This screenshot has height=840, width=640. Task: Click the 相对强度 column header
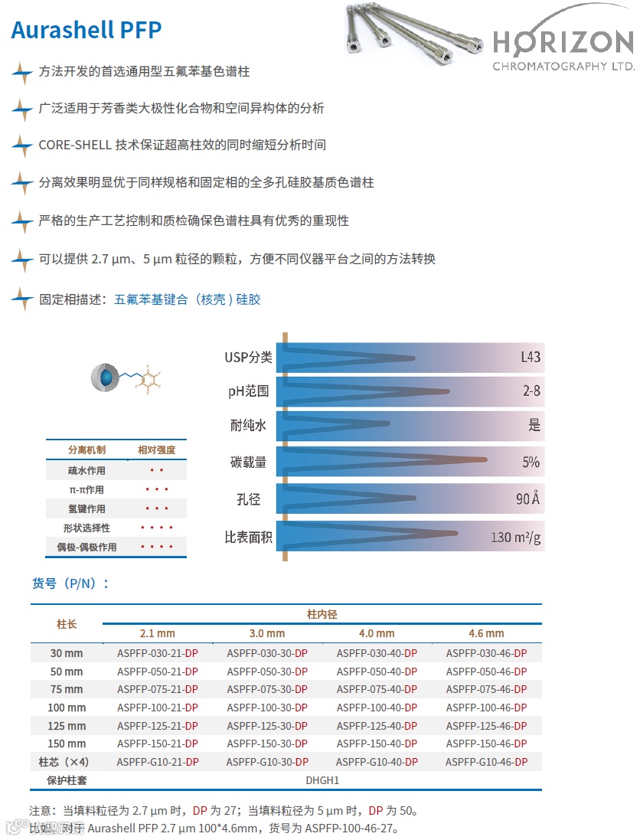(156, 450)
